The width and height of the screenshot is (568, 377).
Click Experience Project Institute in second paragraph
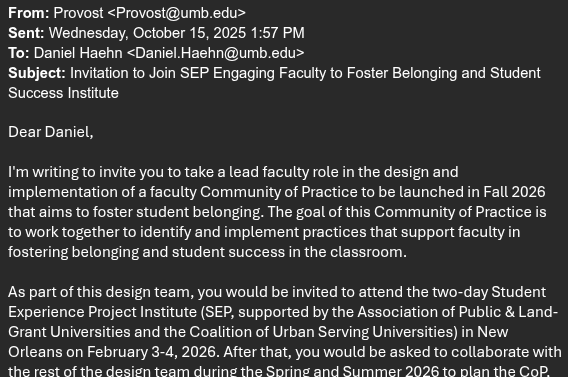tap(103, 312)
